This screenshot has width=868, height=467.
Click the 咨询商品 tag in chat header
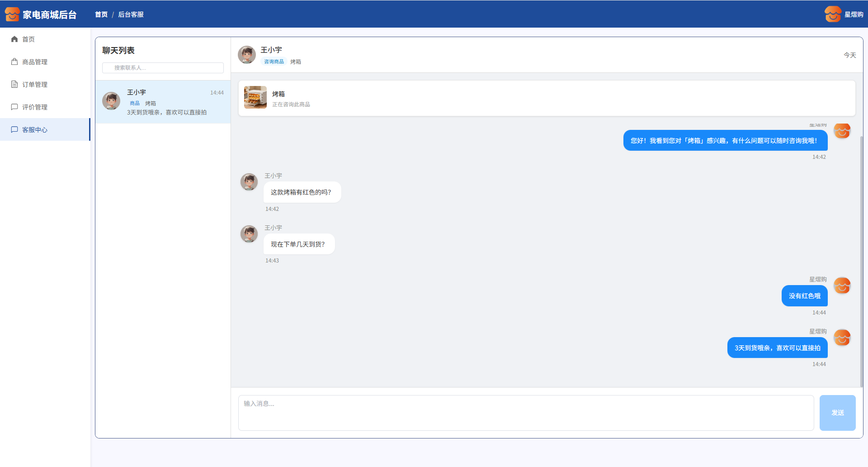(x=274, y=62)
